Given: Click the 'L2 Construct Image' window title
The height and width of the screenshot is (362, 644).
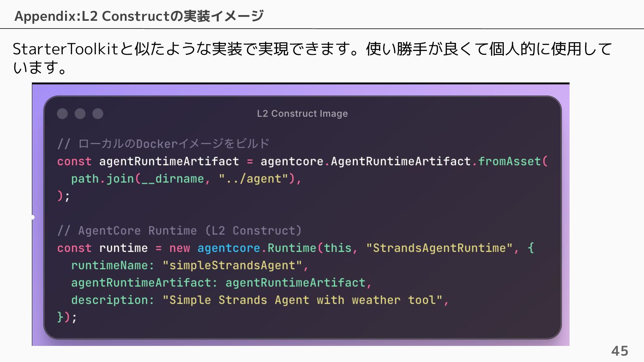Looking at the screenshot, I should click(302, 114).
